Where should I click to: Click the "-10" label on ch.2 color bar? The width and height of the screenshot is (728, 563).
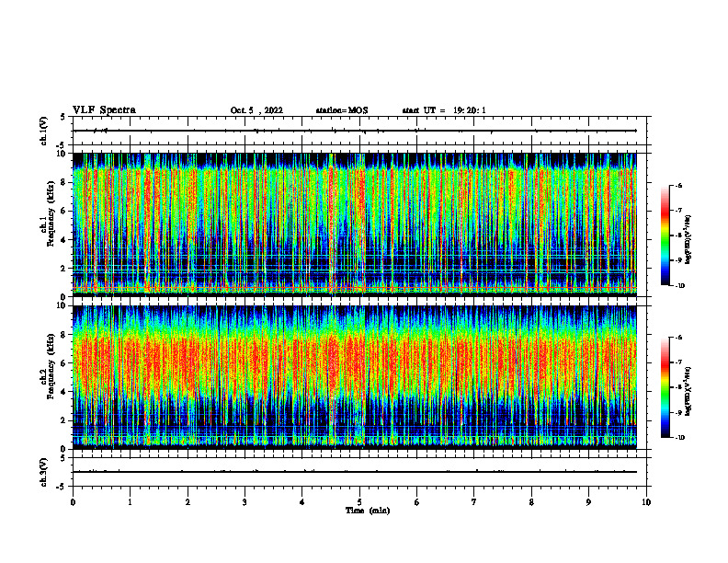pos(679,438)
